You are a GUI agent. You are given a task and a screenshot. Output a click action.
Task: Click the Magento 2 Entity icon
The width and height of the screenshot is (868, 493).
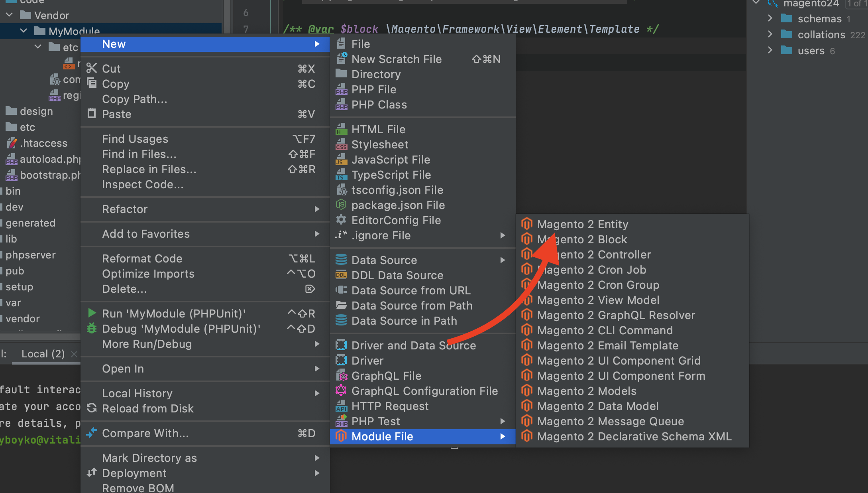[527, 224]
